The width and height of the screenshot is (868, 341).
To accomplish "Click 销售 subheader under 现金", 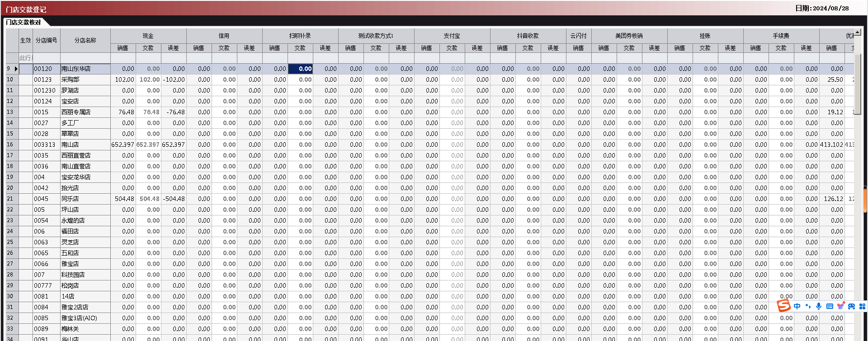I will coord(123,48).
